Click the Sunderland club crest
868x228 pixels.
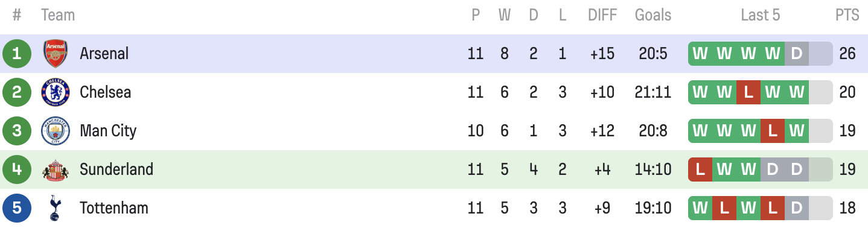click(x=56, y=169)
